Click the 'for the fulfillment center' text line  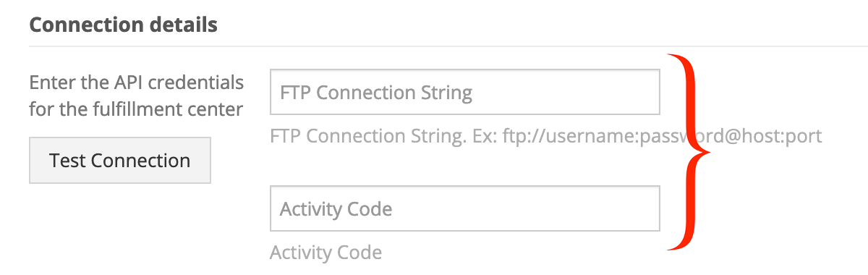[x=136, y=110]
